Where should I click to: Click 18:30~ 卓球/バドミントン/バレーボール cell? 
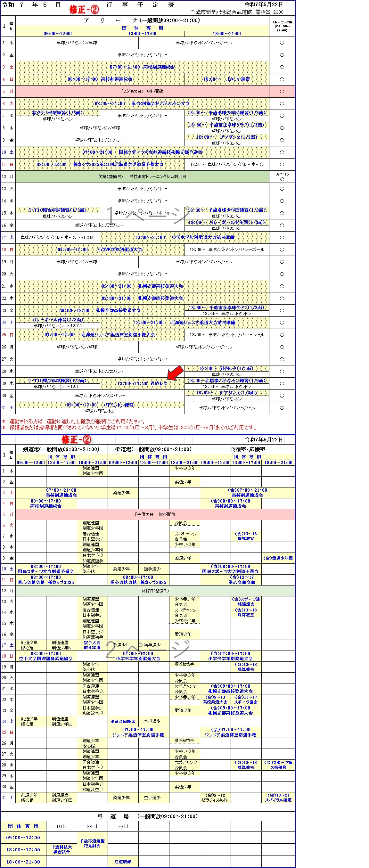pyautogui.click(x=227, y=164)
